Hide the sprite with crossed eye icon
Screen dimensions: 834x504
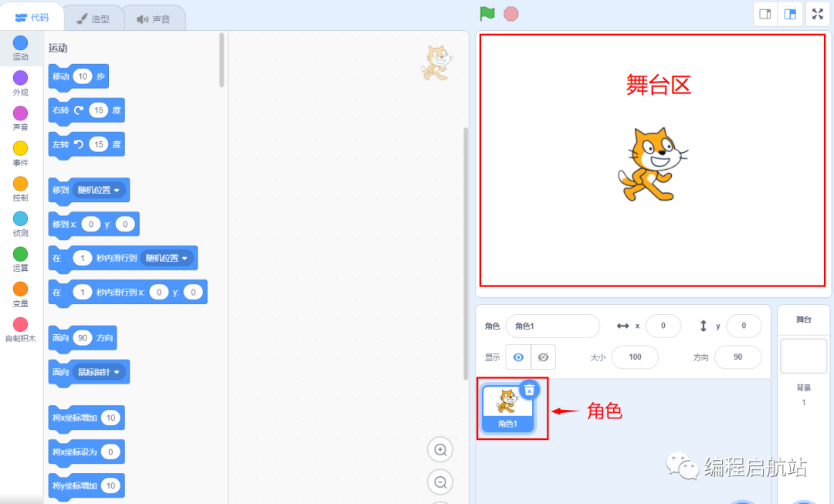click(543, 357)
